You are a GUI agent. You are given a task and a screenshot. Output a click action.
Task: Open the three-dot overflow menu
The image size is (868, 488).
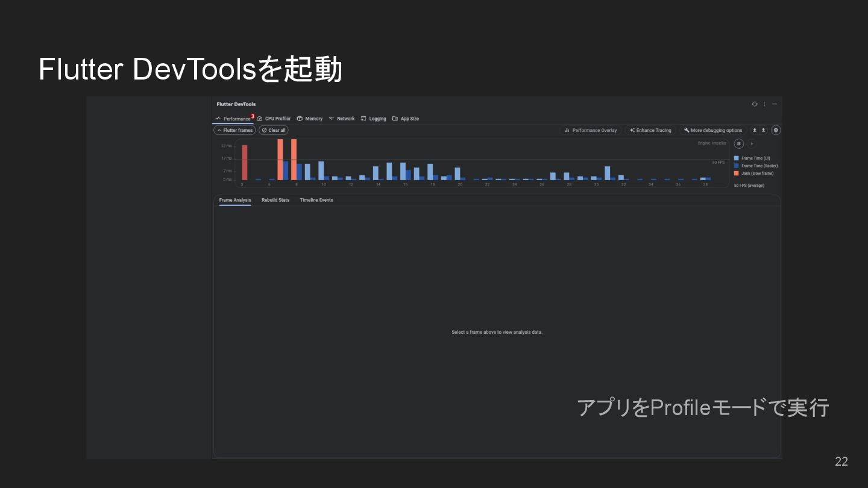pyautogui.click(x=764, y=104)
